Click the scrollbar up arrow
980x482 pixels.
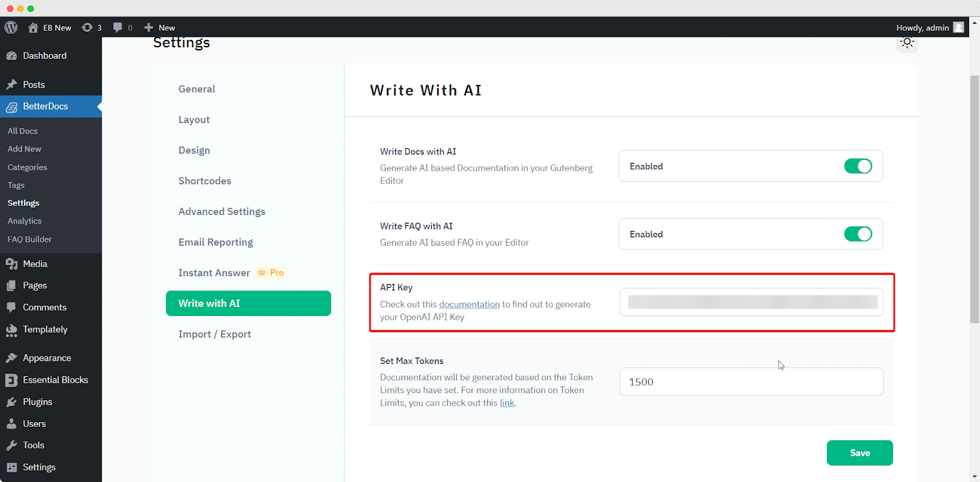pos(974,22)
